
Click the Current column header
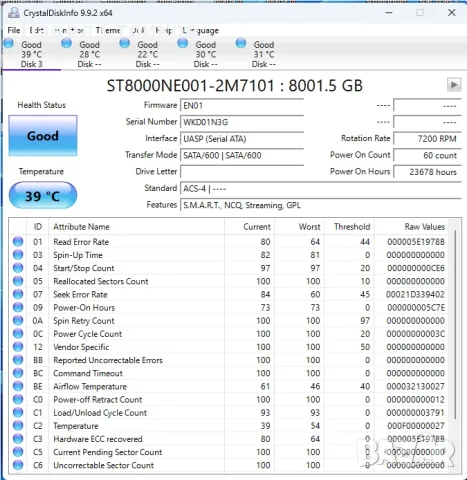point(250,227)
